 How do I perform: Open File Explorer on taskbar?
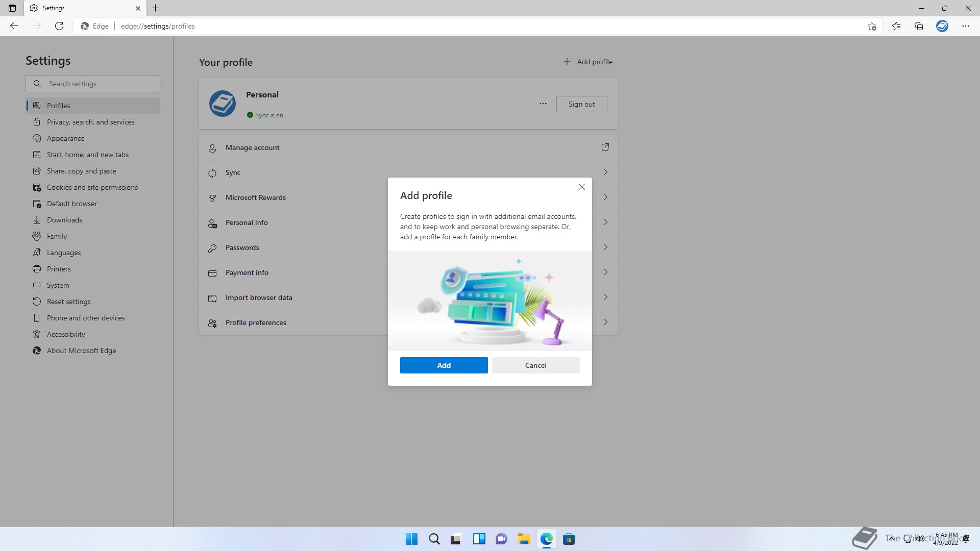[x=524, y=539]
